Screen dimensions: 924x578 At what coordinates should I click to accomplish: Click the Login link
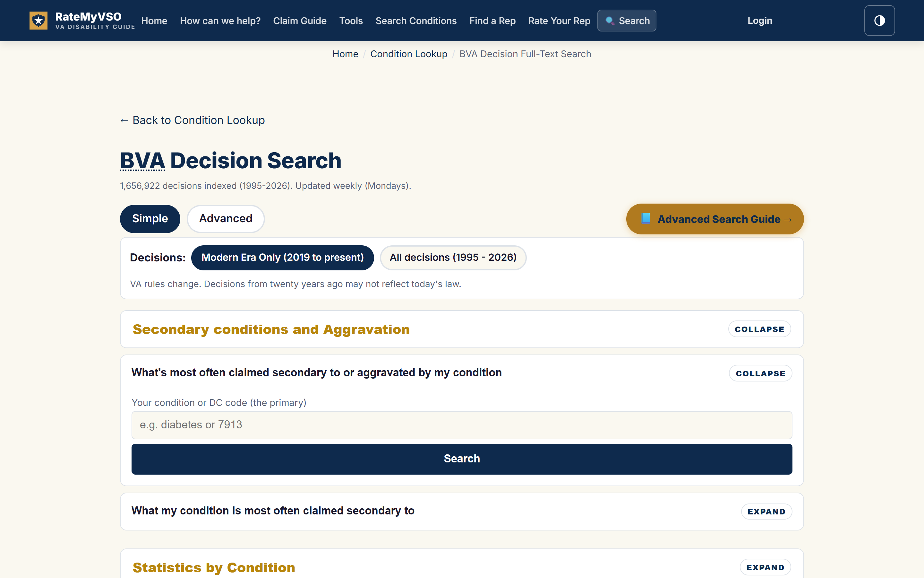coord(759,21)
